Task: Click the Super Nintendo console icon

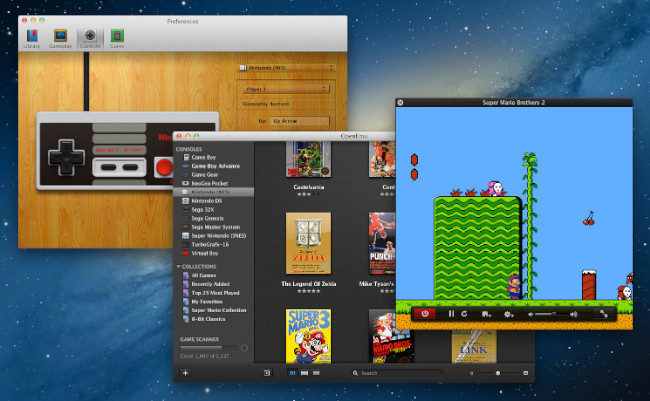Action: 186,236
